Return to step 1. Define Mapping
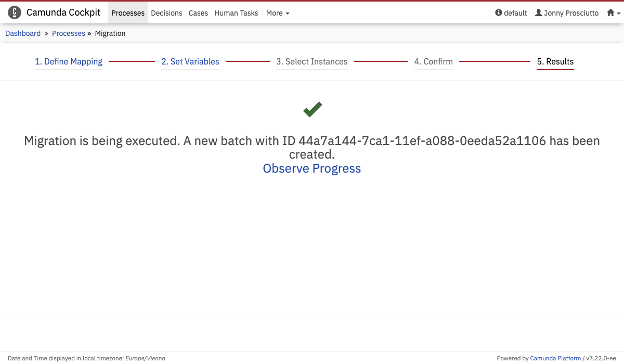624x364 pixels. pyautogui.click(x=69, y=61)
